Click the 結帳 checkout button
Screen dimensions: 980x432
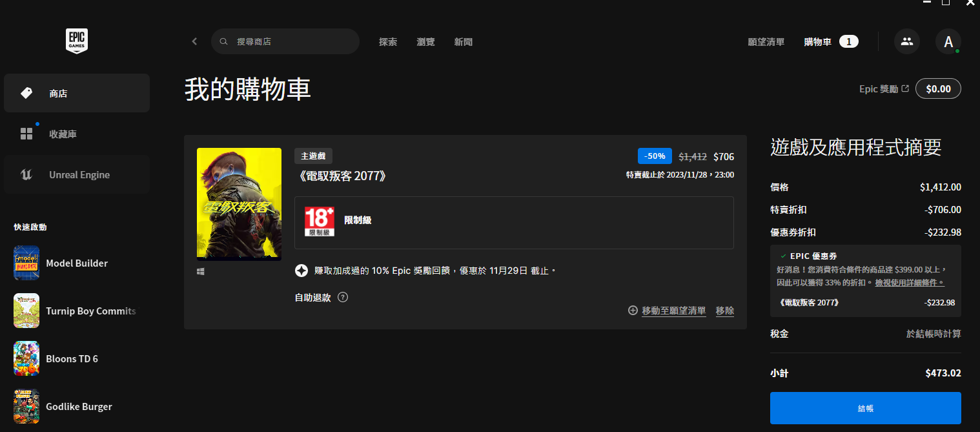click(x=866, y=408)
